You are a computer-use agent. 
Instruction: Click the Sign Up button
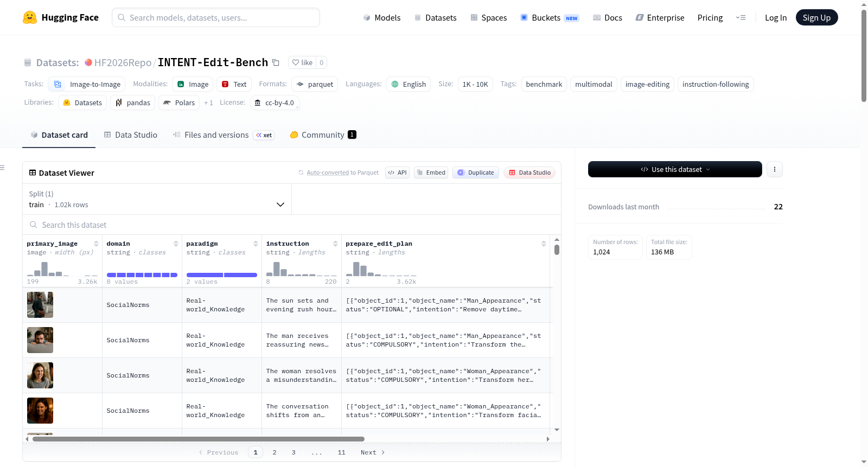point(816,17)
